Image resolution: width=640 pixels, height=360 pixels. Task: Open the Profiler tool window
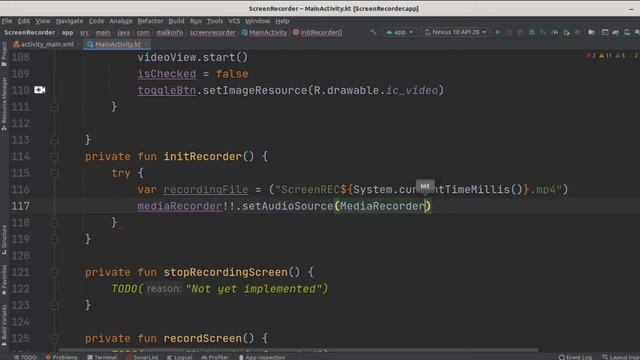coord(215,357)
